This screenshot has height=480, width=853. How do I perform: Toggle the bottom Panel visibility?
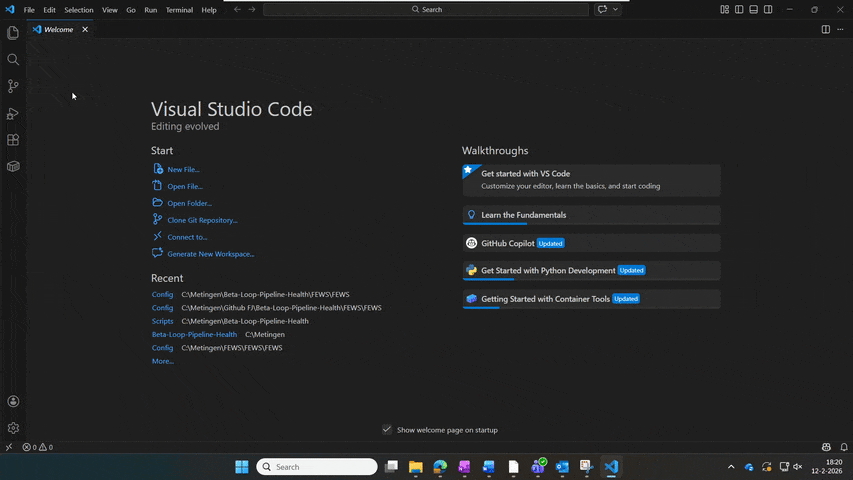point(753,9)
